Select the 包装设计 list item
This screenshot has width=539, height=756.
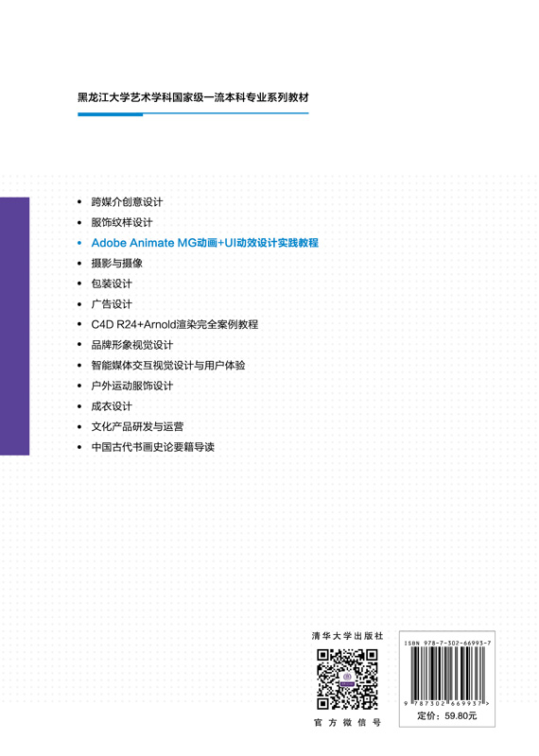(x=112, y=283)
